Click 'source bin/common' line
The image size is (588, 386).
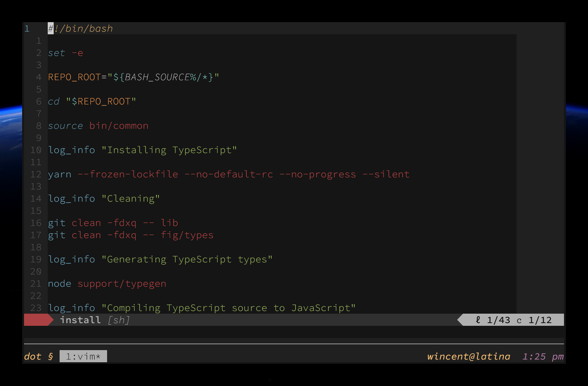pyautogui.click(x=98, y=126)
